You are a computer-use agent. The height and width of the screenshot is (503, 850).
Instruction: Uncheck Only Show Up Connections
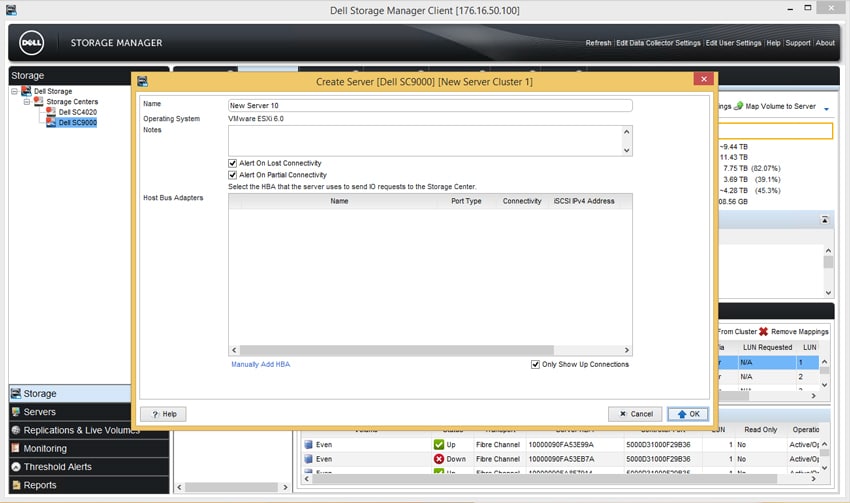536,364
